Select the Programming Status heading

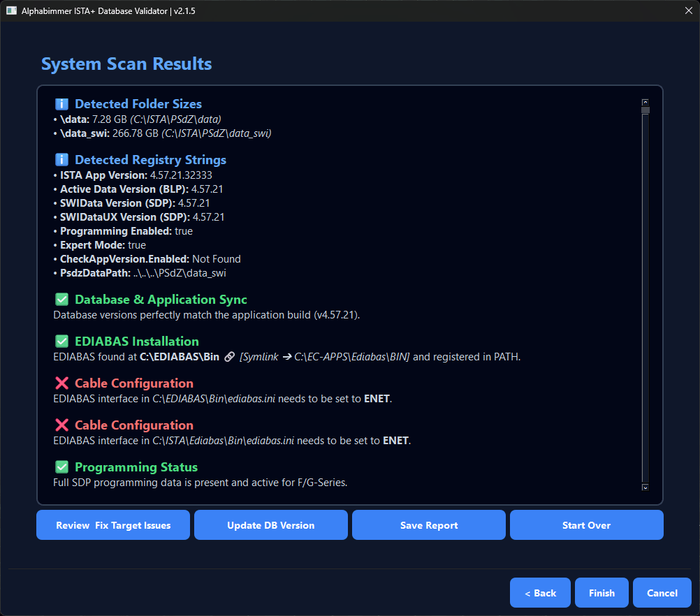tap(136, 467)
